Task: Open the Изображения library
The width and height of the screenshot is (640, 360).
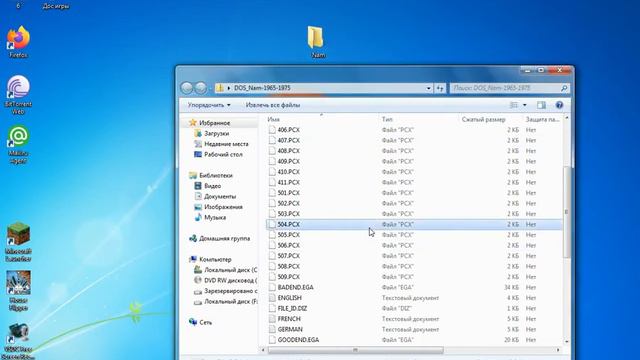Action: tap(223, 207)
